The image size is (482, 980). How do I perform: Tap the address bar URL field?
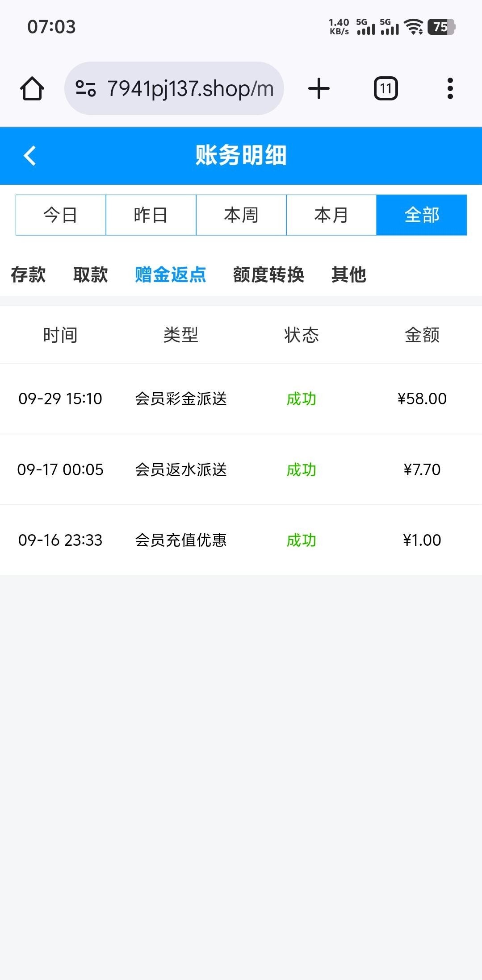pyautogui.click(x=190, y=88)
